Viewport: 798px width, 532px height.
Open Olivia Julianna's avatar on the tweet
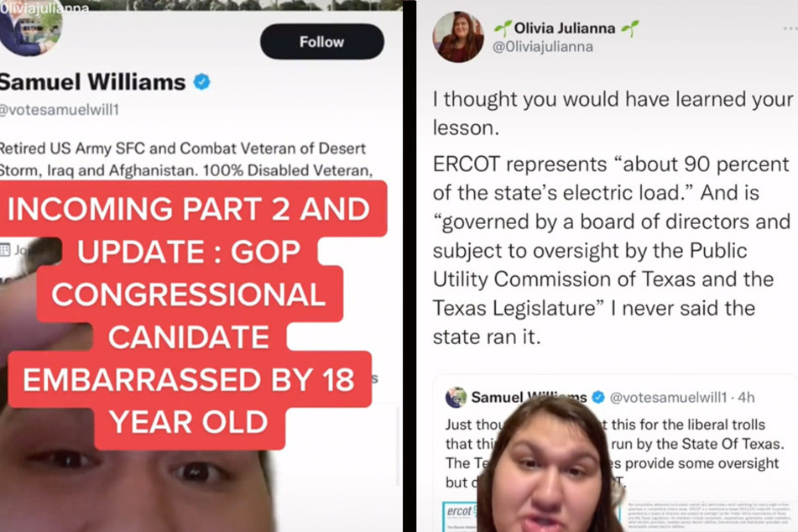(458, 37)
